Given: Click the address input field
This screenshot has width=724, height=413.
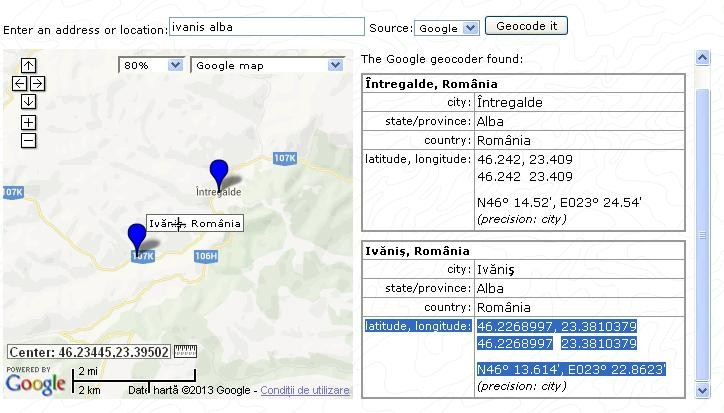Looking at the screenshot, I should coord(266,27).
